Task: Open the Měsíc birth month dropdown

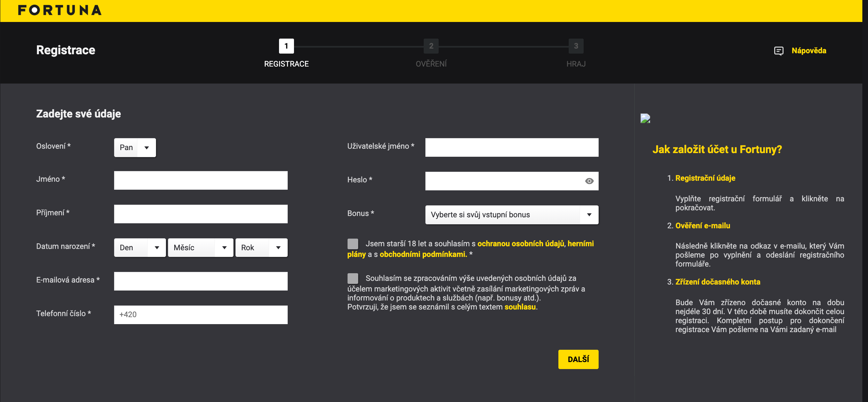Action: (201, 248)
